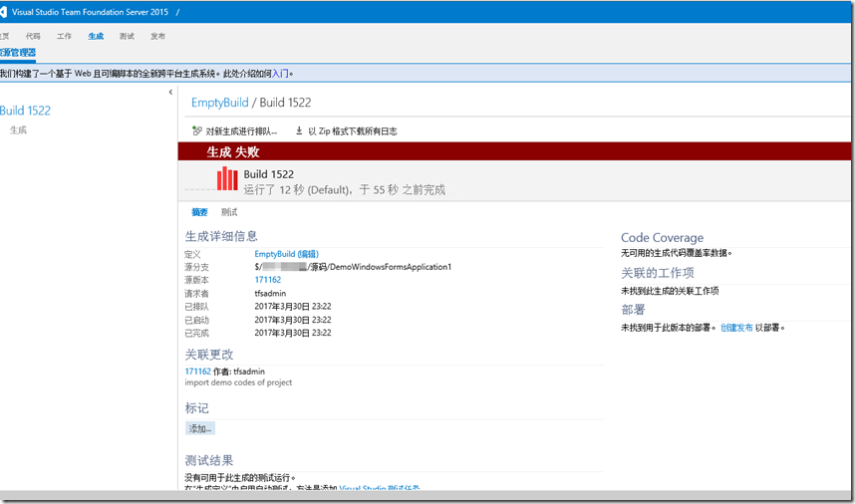855x504 pixels.
Task: Switch to the 摘要 tab
Action: (x=199, y=212)
